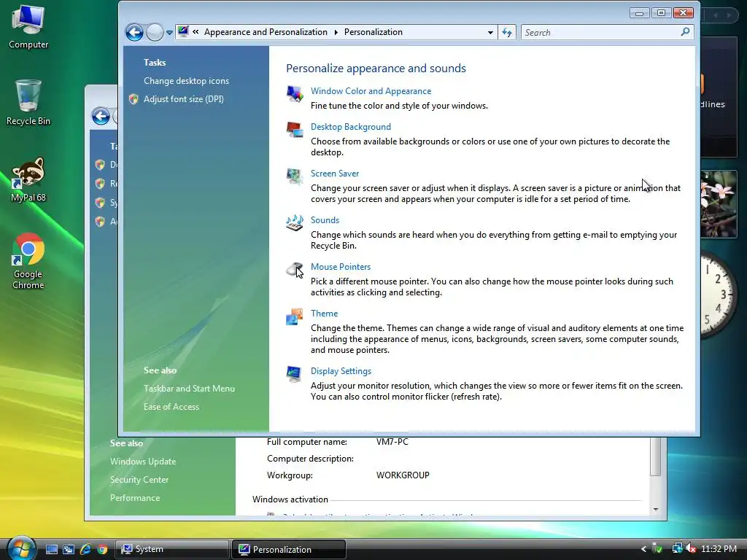Click the Theme icon

click(295, 316)
